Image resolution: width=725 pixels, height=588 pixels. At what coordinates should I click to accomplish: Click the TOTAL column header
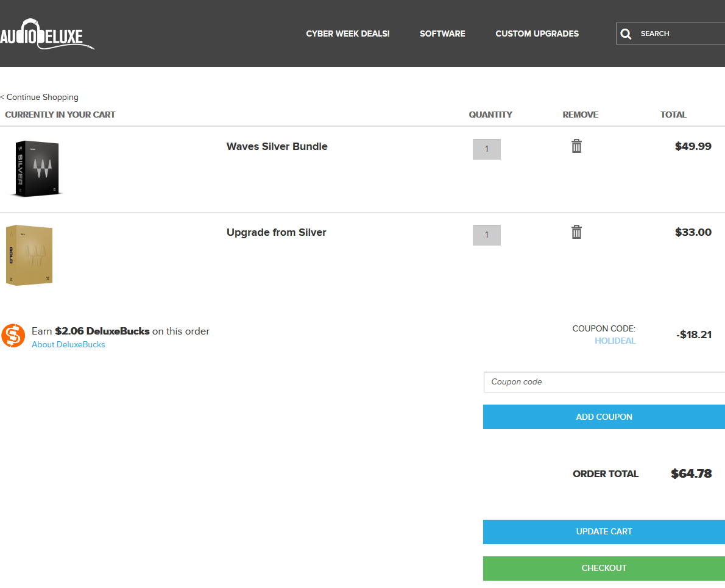673,115
